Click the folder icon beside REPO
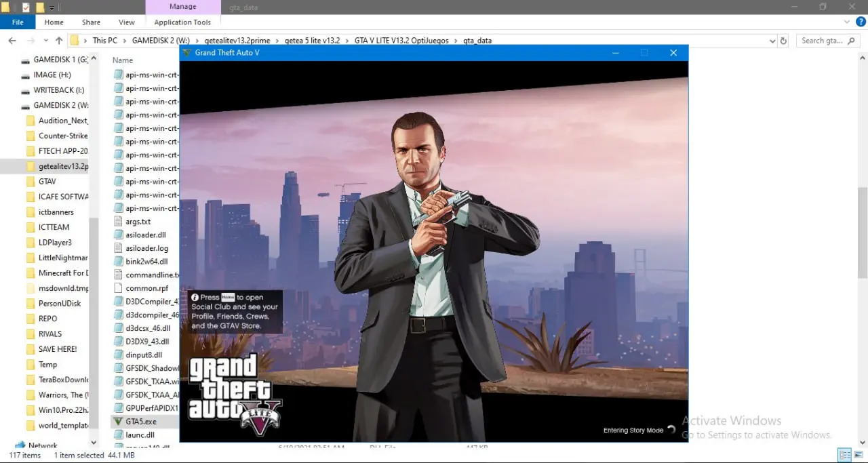Viewport: 868px width, 463px height. 30,319
